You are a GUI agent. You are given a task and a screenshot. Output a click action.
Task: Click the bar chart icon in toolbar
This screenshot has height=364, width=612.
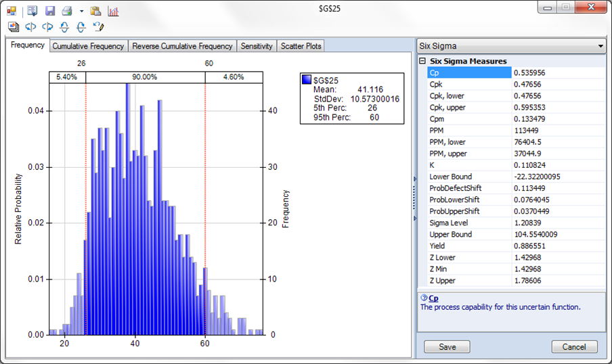tap(113, 12)
